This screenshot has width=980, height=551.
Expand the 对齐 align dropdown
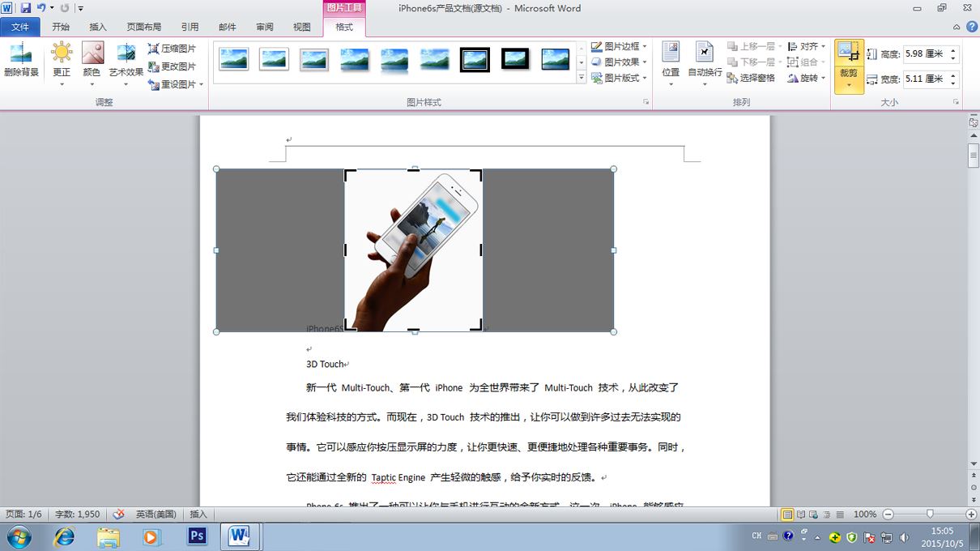pos(823,46)
